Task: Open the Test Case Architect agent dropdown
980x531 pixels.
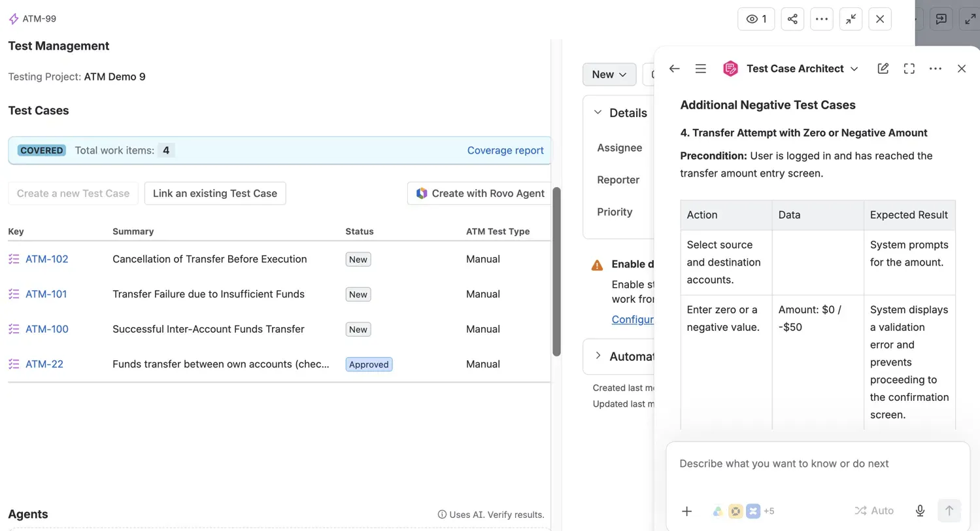Action: pyautogui.click(x=854, y=69)
